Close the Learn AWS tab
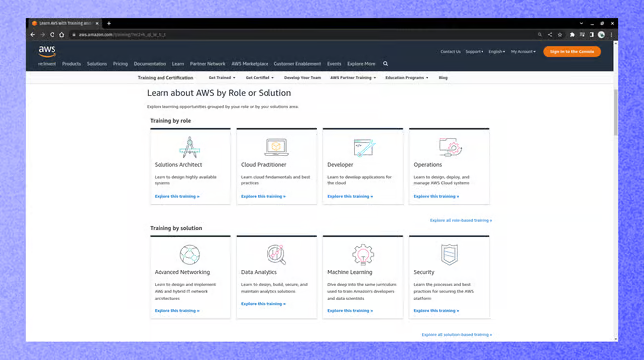644x360 pixels. (97, 24)
